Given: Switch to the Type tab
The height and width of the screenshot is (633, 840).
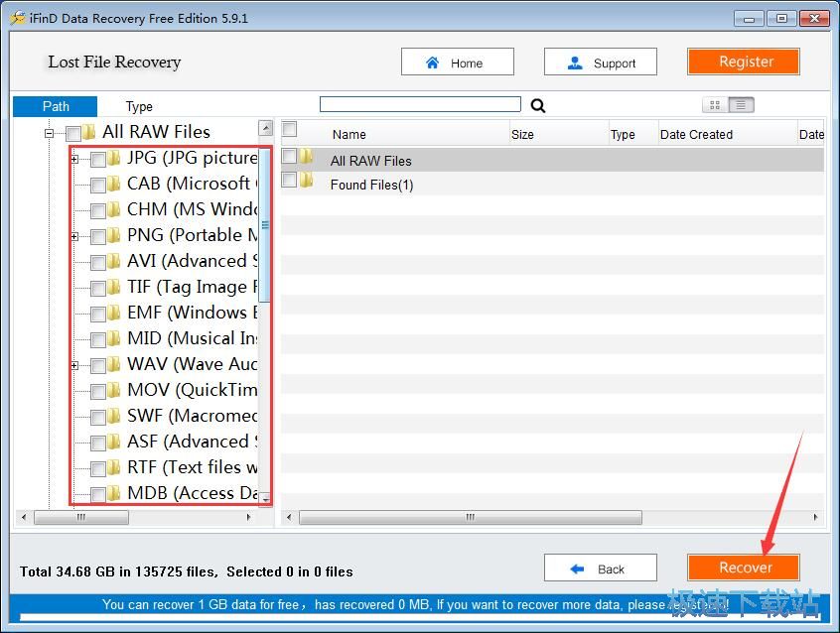Looking at the screenshot, I should tap(139, 107).
